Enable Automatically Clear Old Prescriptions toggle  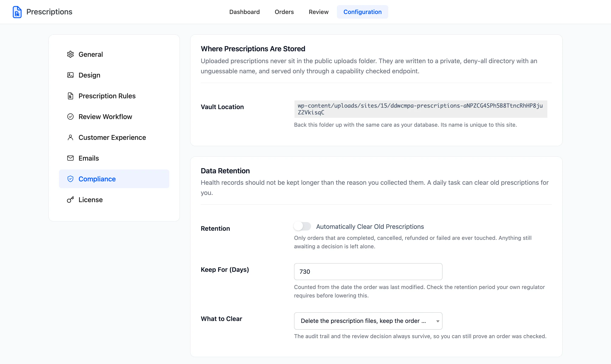(x=302, y=226)
